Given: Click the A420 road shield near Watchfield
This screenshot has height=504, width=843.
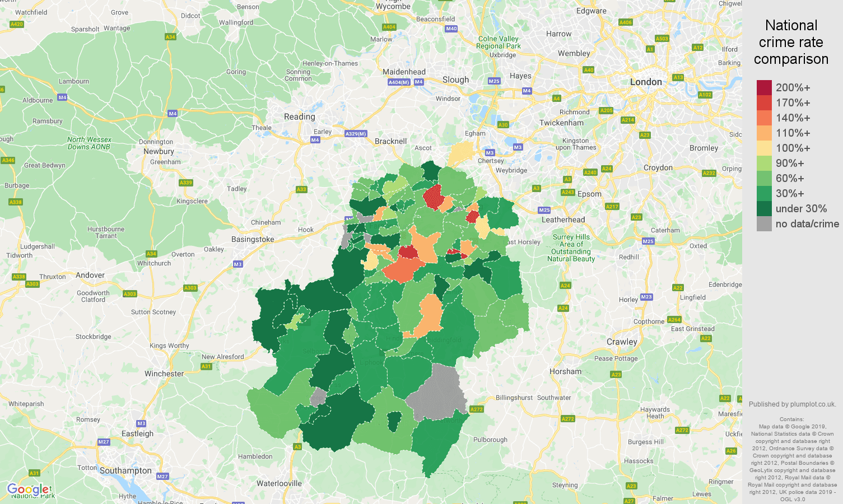Looking at the screenshot, I should tap(17, 24).
